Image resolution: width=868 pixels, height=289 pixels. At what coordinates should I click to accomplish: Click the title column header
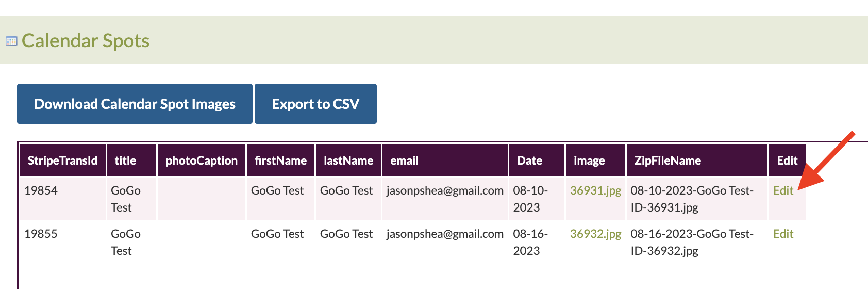pyautogui.click(x=131, y=160)
